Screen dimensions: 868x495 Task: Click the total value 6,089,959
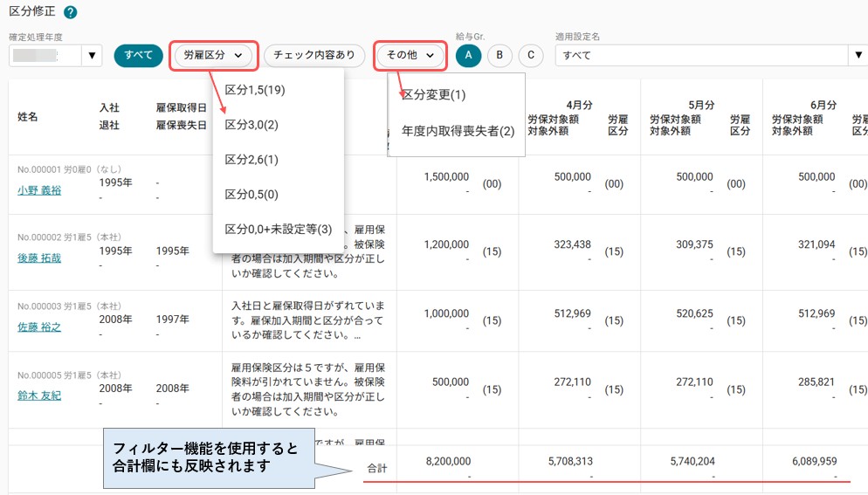(x=814, y=461)
